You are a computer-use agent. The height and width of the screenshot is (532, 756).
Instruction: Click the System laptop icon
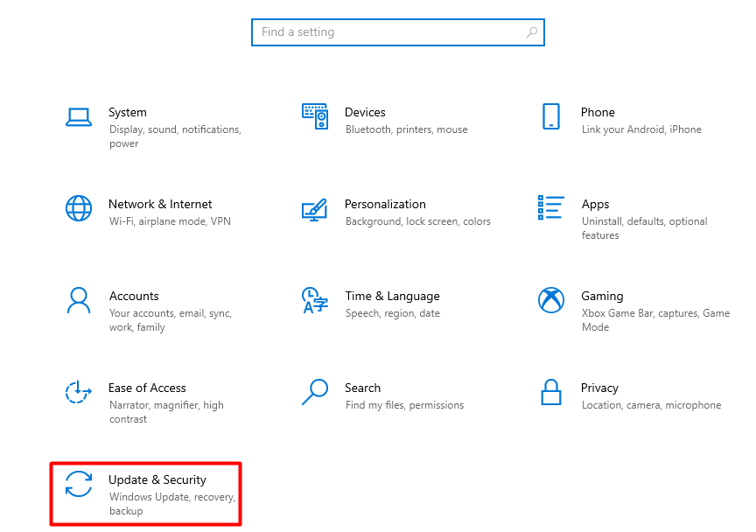tap(79, 116)
